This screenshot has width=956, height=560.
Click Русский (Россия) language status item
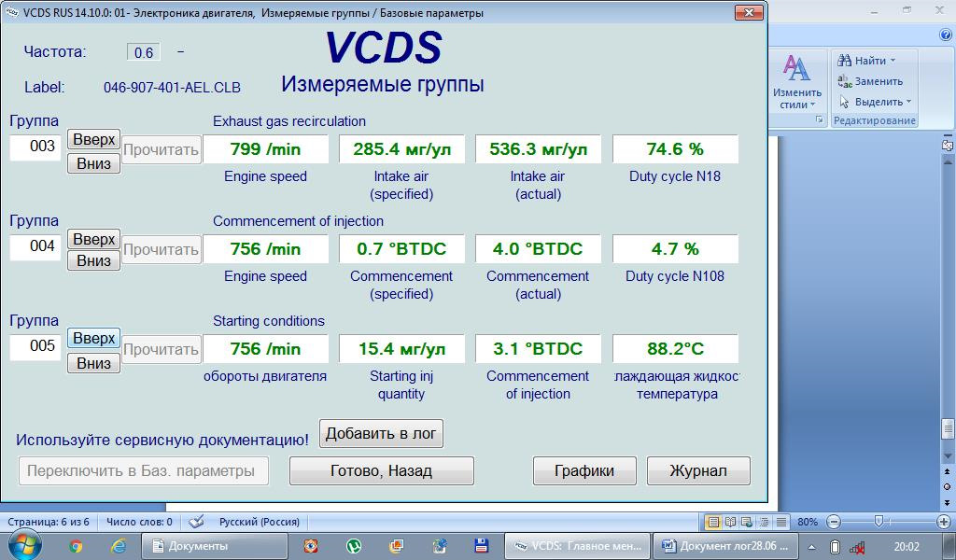(259, 522)
